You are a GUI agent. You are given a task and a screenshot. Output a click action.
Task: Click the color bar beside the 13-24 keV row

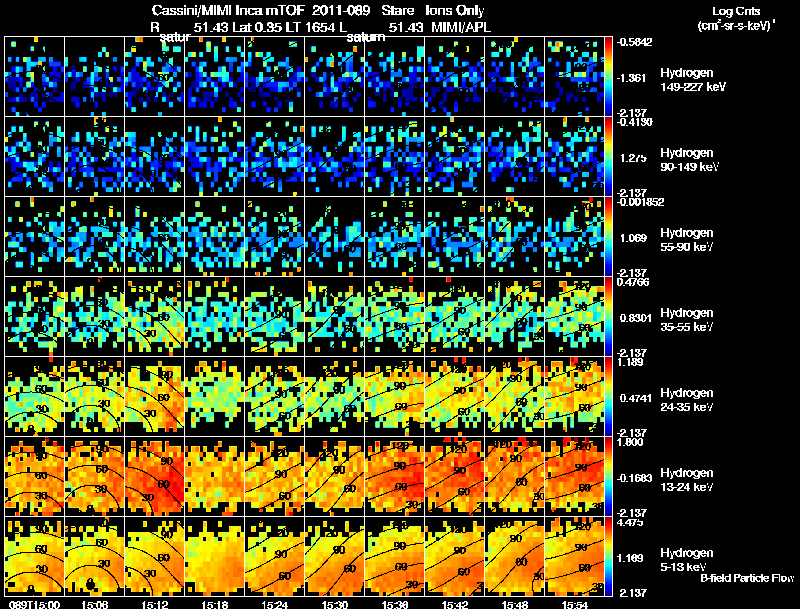pos(608,476)
